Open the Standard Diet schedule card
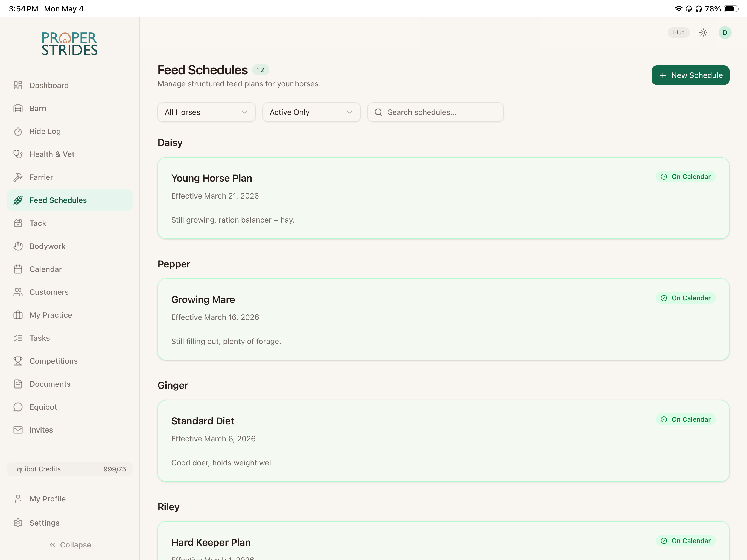Screen dimensions: 747x560 click(443, 441)
